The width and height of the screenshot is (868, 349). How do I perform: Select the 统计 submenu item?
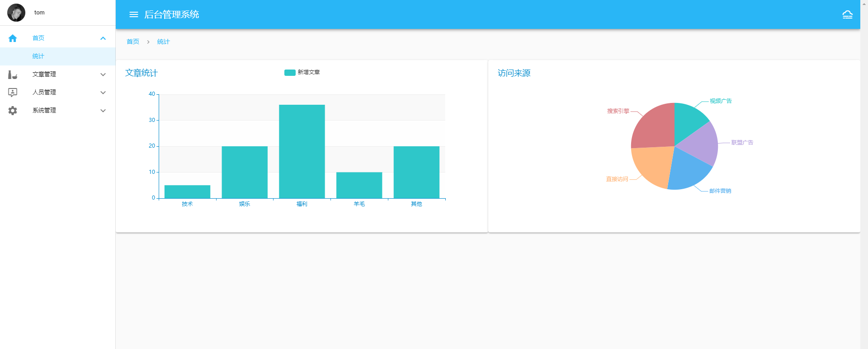coord(38,56)
